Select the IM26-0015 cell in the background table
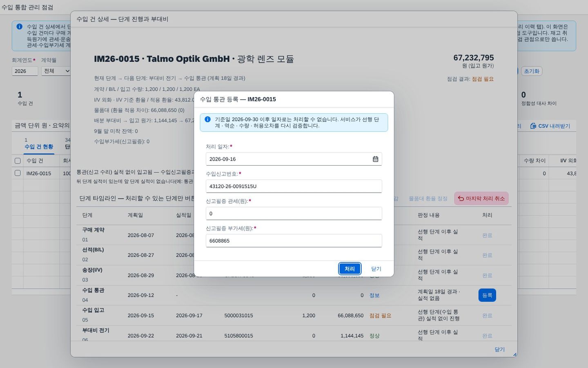 tap(39, 173)
